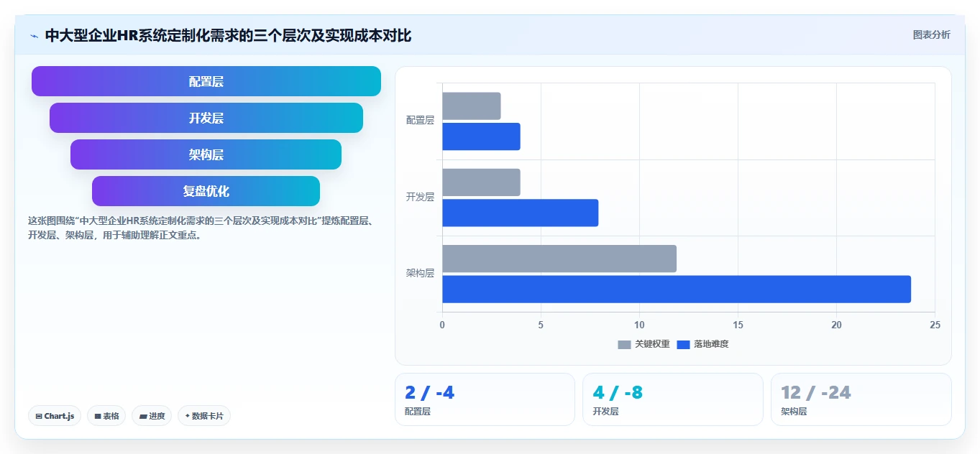Click the 进度 tag chip

pos(152,416)
